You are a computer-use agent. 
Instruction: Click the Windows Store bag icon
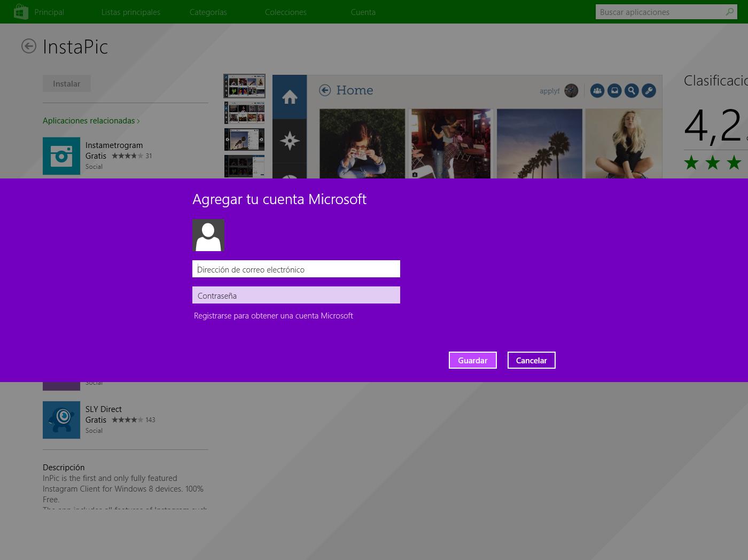point(20,12)
